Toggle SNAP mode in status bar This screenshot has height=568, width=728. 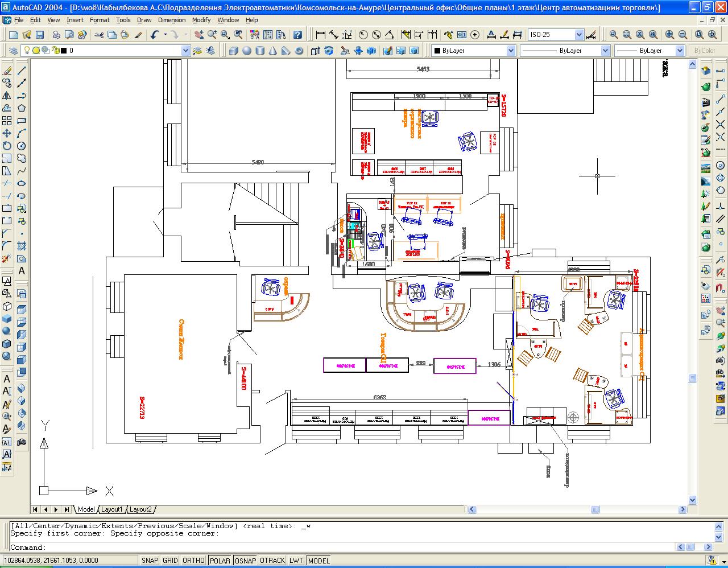coord(150,561)
